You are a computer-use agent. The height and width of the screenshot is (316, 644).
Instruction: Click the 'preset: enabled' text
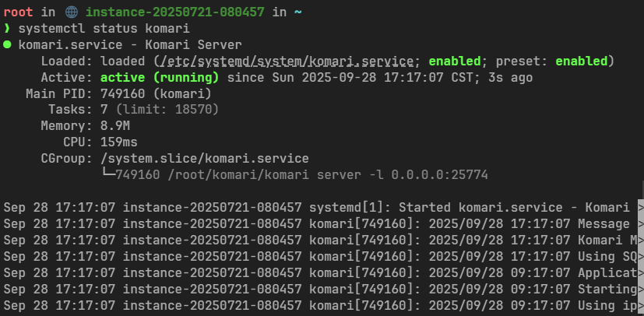point(556,61)
